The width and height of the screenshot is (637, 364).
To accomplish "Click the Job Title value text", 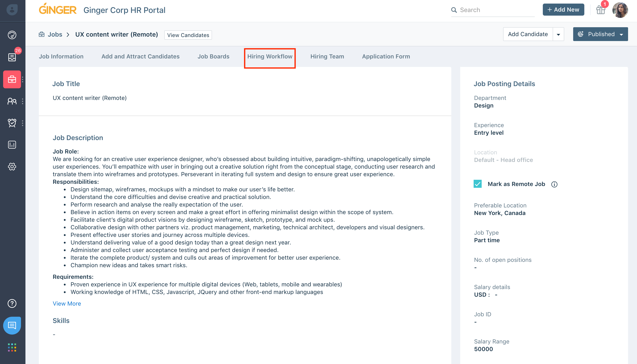I will click(90, 98).
